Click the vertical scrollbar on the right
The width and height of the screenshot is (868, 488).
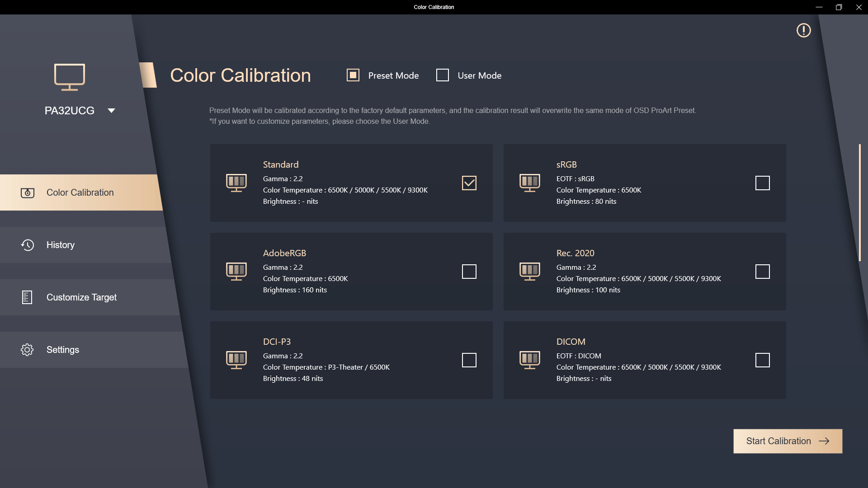coord(859,202)
